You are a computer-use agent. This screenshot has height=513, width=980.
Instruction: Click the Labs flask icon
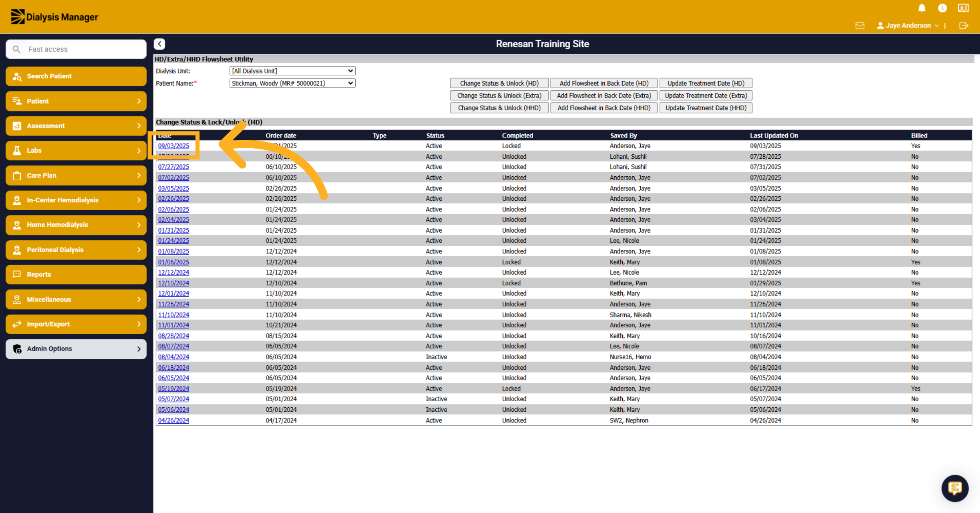[x=17, y=151]
